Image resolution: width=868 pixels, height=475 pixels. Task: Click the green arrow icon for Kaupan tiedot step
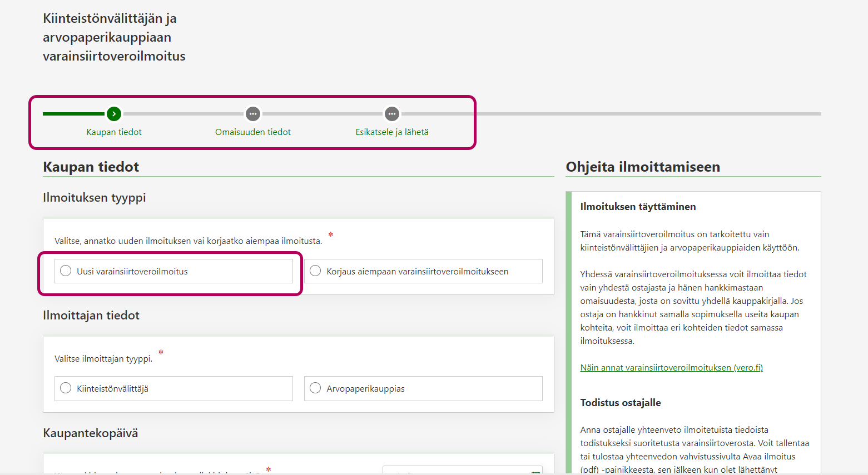(114, 114)
